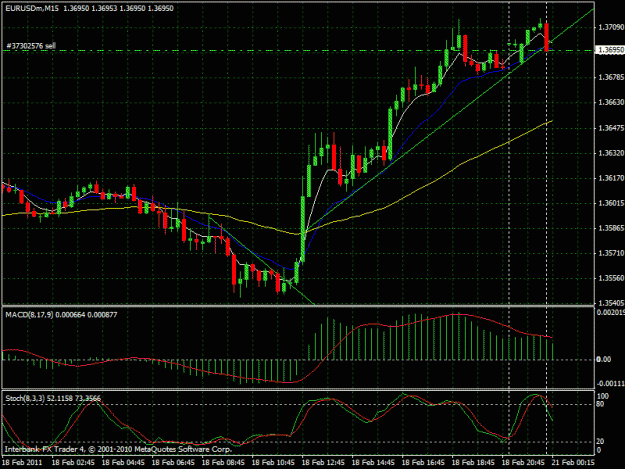Viewport: 625px width, 469px height.
Task: Click the 18 Feb 16:45 time label
Action: click(423, 463)
